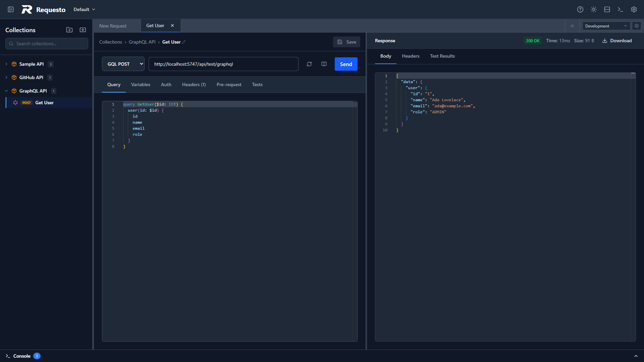Click the refresh schema icon
The image size is (644, 362).
tap(309, 64)
